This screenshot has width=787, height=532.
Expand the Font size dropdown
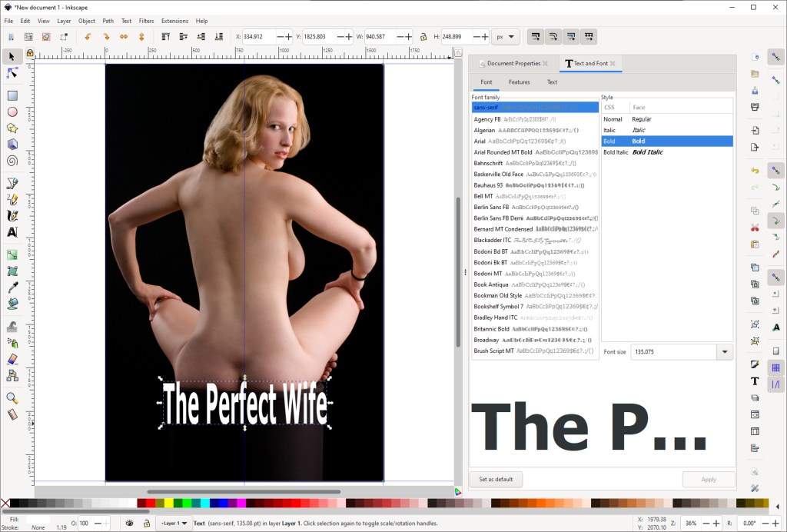point(724,352)
